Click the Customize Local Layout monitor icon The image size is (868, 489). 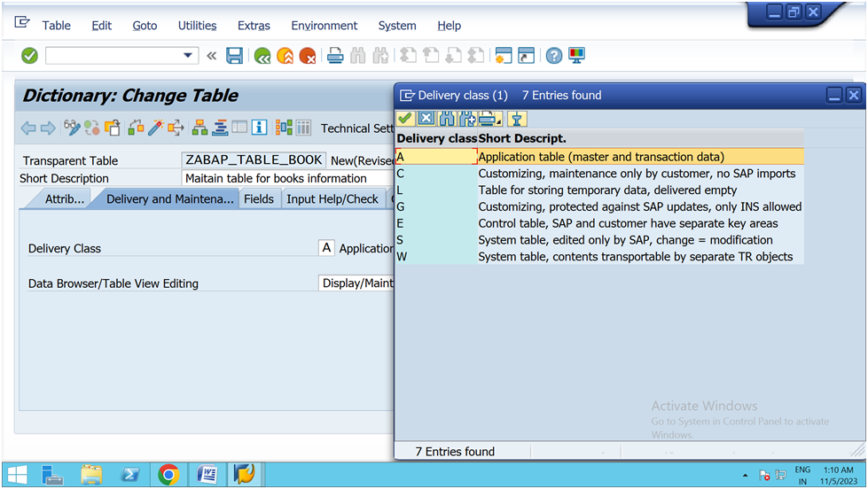pyautogui.click(x=576, y=55)
